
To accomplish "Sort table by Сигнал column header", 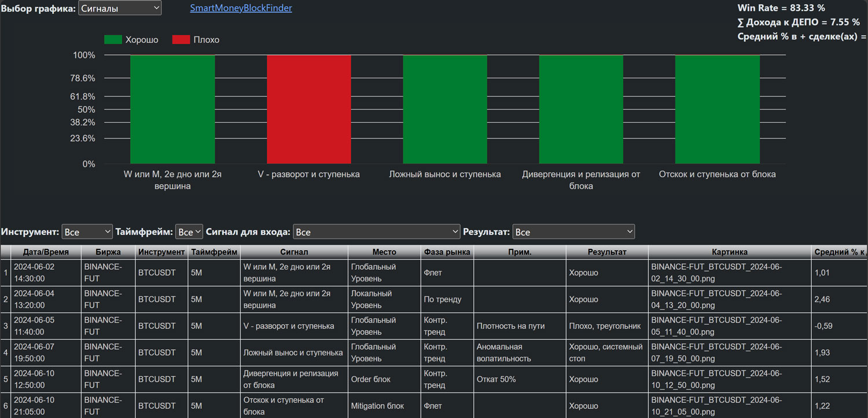I will 294,252.
